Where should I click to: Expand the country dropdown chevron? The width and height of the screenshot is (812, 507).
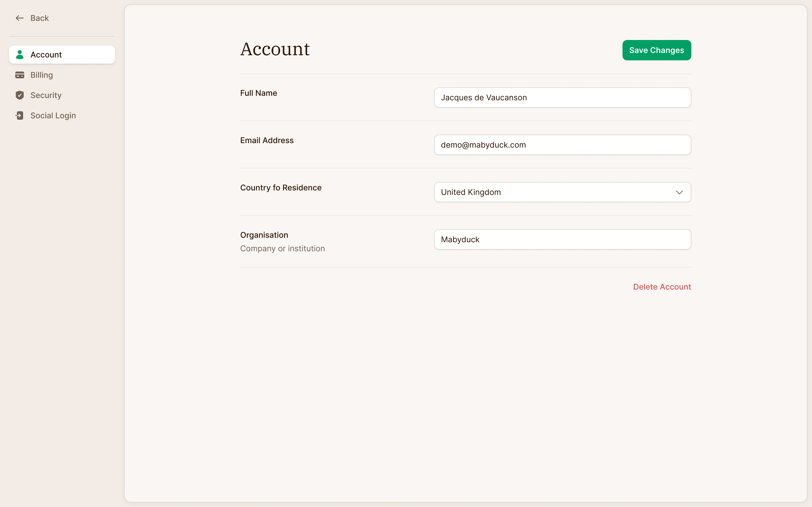[679, 192]
